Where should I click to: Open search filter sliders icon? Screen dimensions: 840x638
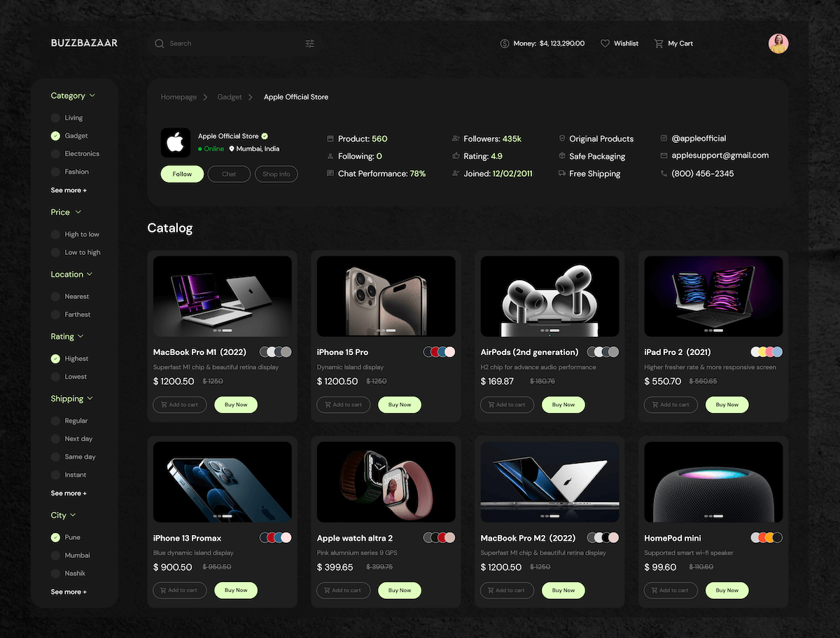coord(310,43)
